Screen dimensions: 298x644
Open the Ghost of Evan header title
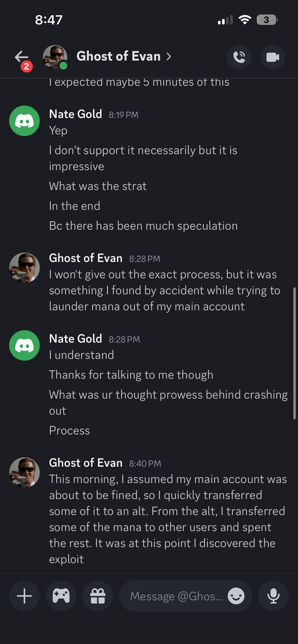118,56
